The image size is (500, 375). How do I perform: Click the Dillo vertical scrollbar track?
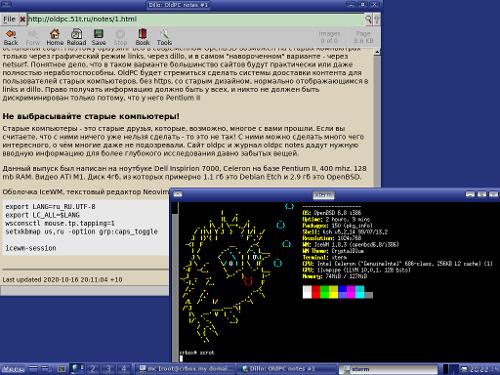pyautogui.click(x=377, y=121)
